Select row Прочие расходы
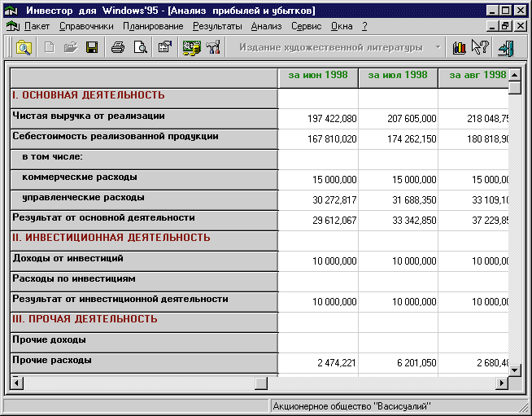The image size is (532, 416). 144,363
